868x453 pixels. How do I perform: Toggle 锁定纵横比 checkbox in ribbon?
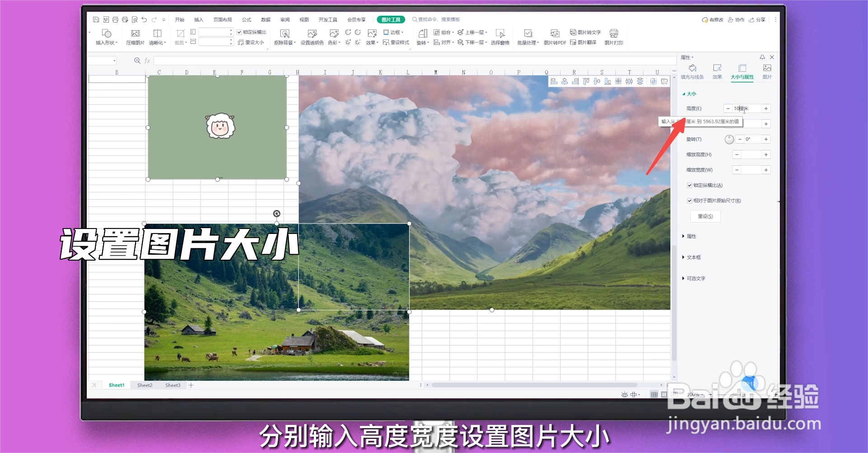(x=239, y=32)
